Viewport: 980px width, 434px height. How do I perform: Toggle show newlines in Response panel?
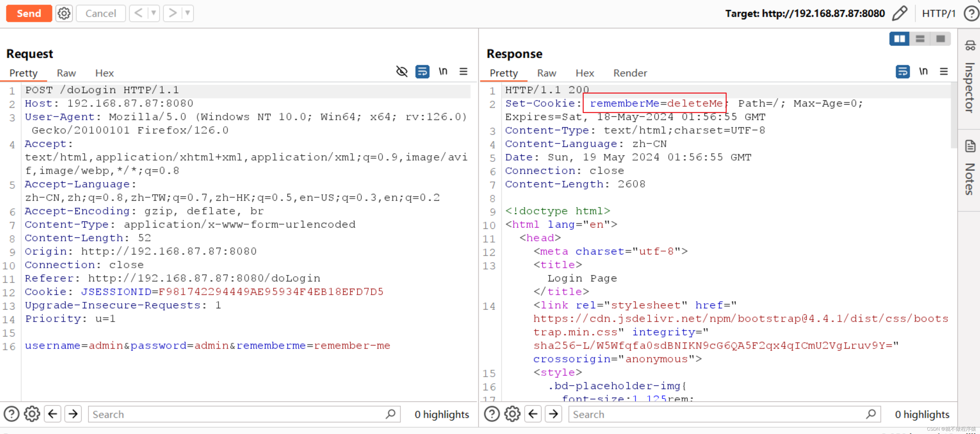pos(923,71)
